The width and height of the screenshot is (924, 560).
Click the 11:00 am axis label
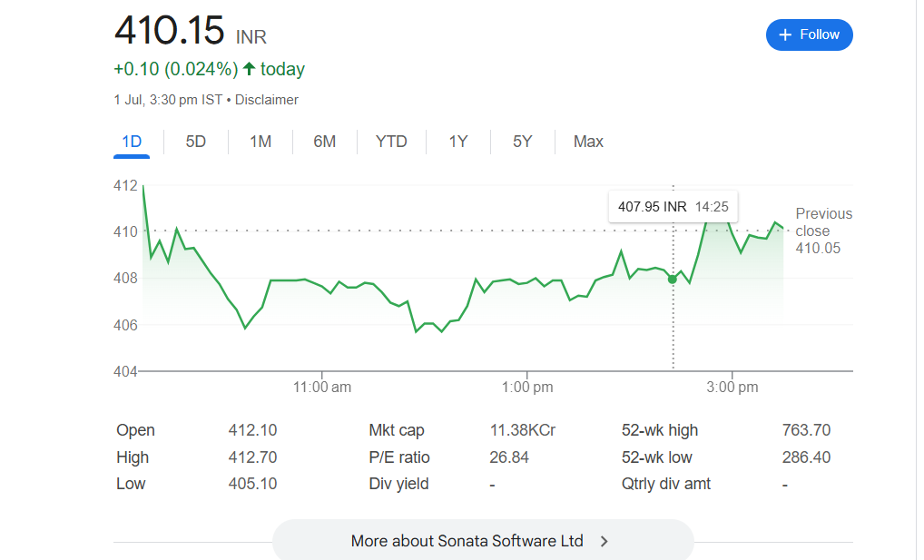click(321, 388)
